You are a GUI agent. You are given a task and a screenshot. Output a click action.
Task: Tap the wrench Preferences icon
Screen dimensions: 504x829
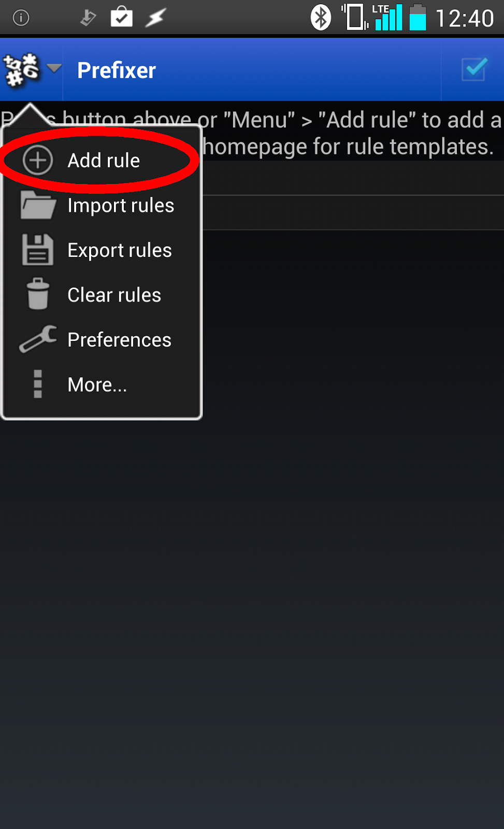click(x=38, y=339)
